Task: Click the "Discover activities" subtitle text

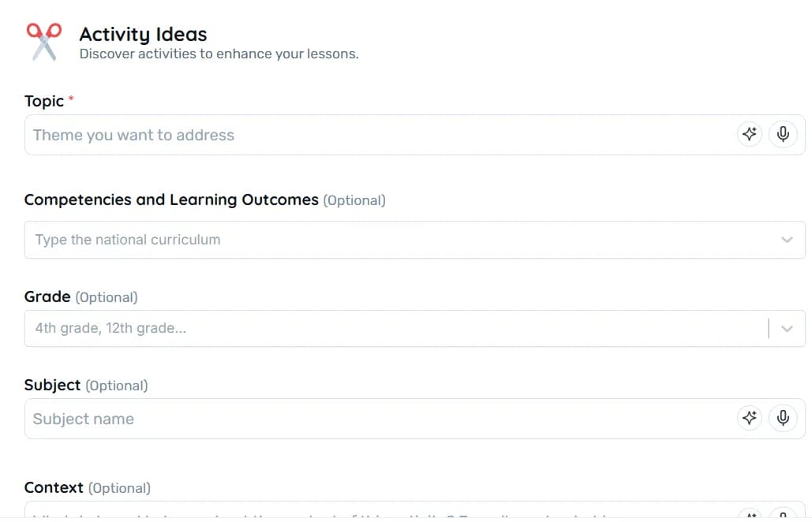Action: (219, 54)
